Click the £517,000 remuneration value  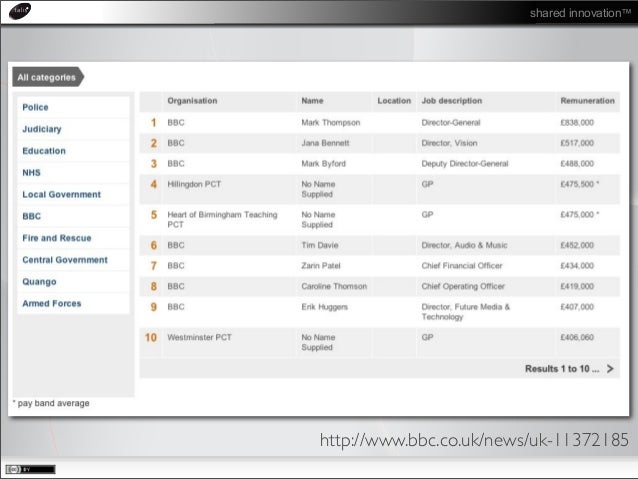577,143
